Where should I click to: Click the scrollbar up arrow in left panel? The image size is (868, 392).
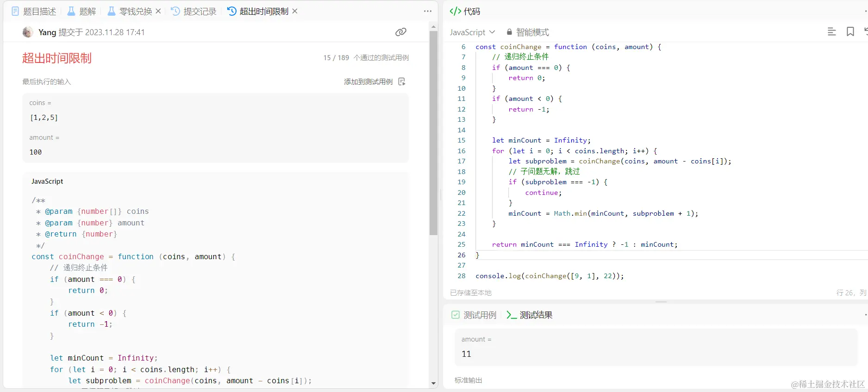tap(433, 27)
